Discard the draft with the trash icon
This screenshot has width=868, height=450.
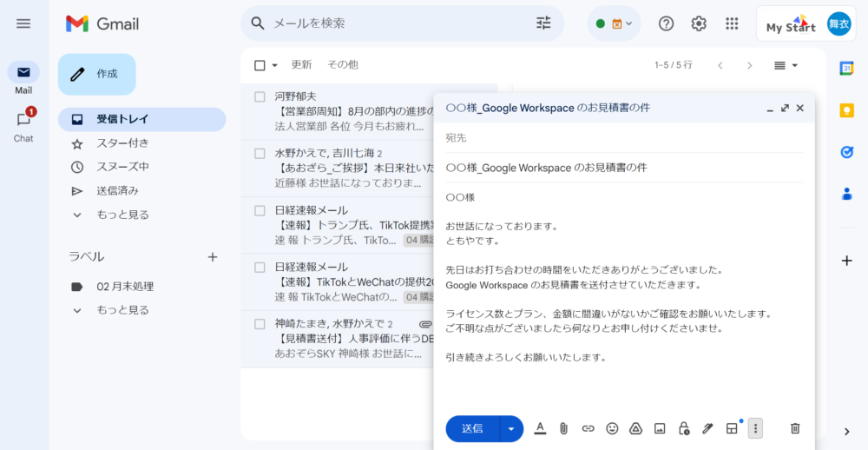click(x=795, y=427)
